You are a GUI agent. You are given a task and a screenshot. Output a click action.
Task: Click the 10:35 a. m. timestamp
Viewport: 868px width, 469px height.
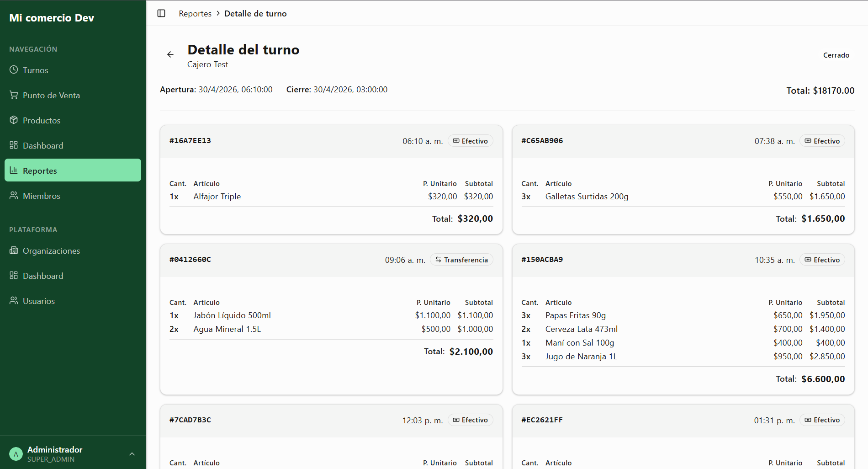[775, 260]
